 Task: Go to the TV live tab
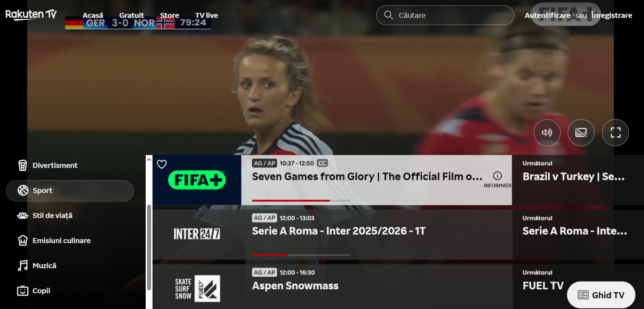coord(206,15)
